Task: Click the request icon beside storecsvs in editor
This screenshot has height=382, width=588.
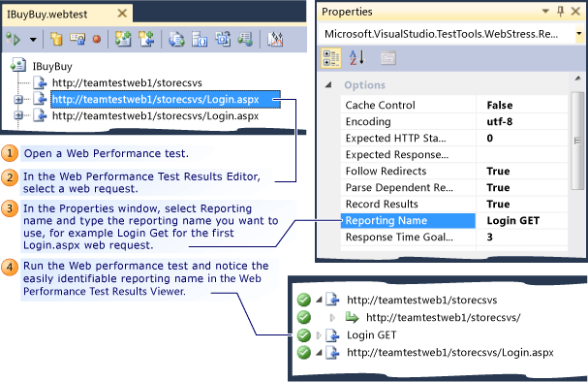Action: (40, 82)
